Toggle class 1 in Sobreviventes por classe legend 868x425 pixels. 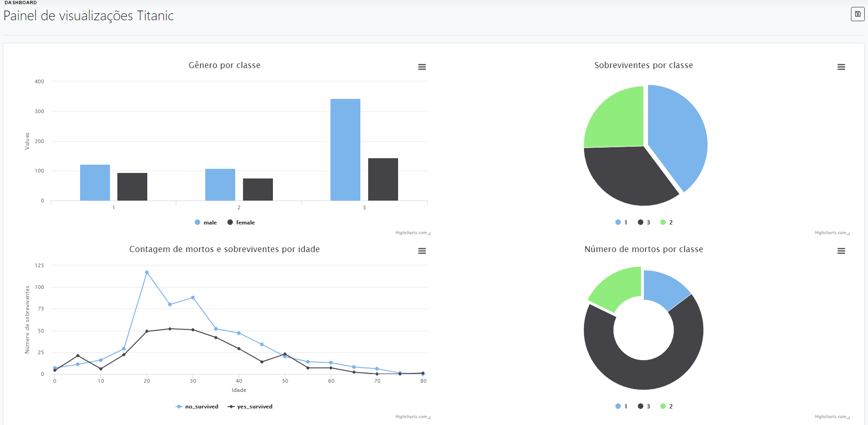pyautogui.click(x=621, y=223)
